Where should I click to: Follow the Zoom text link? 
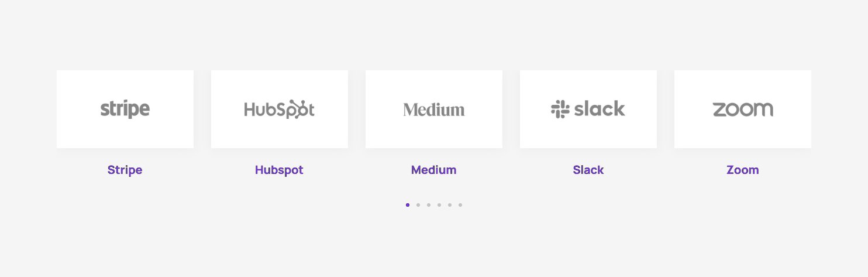742,170
